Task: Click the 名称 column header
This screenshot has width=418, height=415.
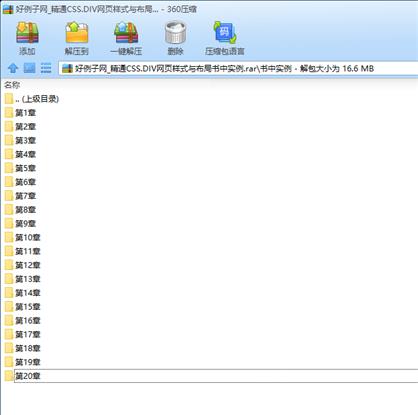Action: point(12,85)
